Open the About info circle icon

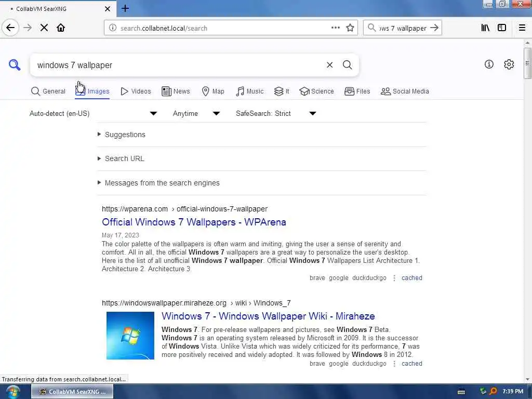[489, 64]
